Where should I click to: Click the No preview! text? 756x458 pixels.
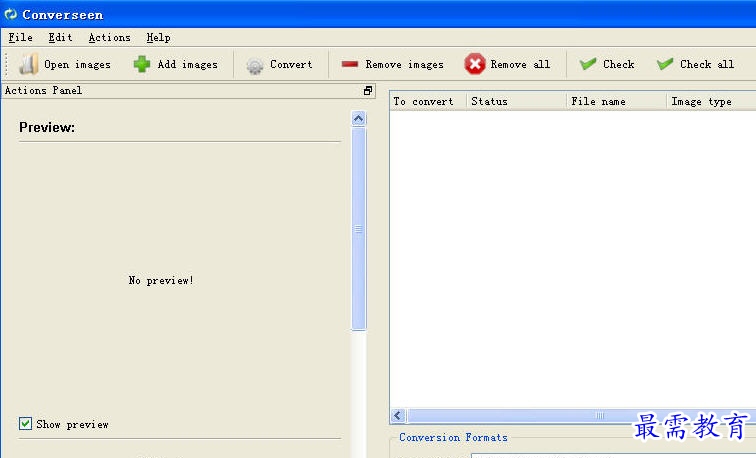pyautogui.click(x=161, y=280)
